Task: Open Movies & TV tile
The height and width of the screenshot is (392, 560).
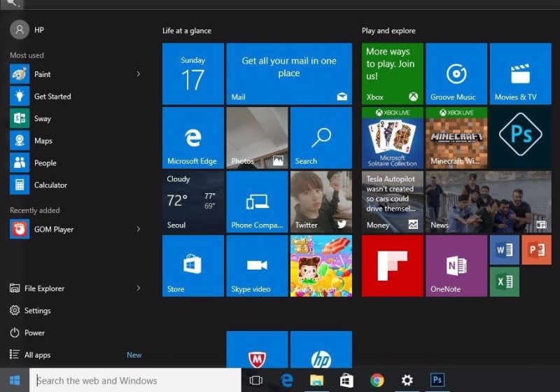Action: coord(520,74)
